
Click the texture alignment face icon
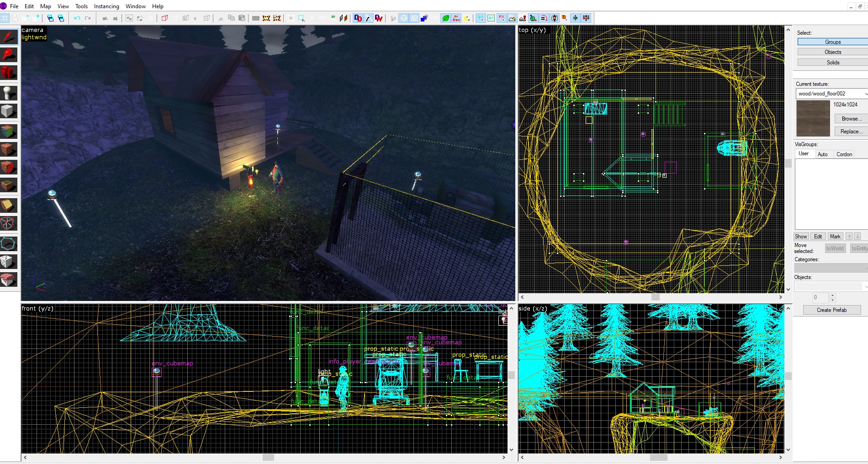344,18
